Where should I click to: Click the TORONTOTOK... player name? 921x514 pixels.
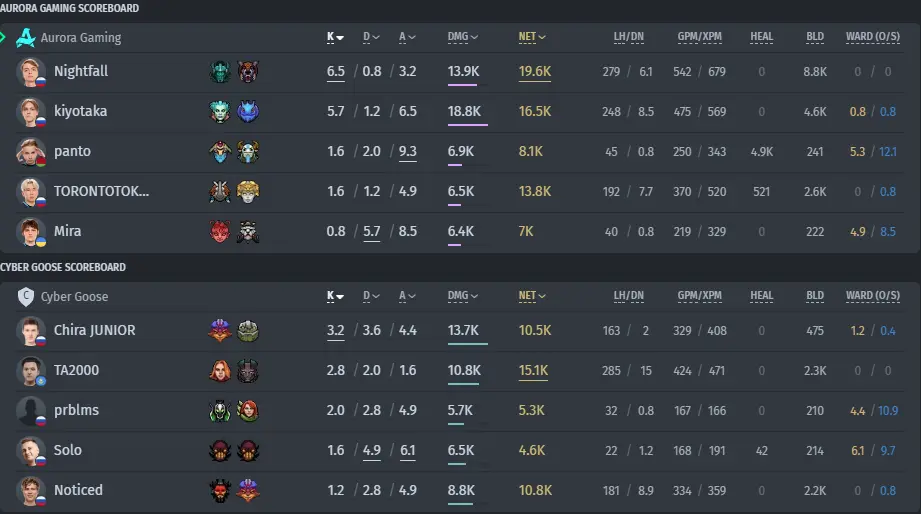click(102, 192)
